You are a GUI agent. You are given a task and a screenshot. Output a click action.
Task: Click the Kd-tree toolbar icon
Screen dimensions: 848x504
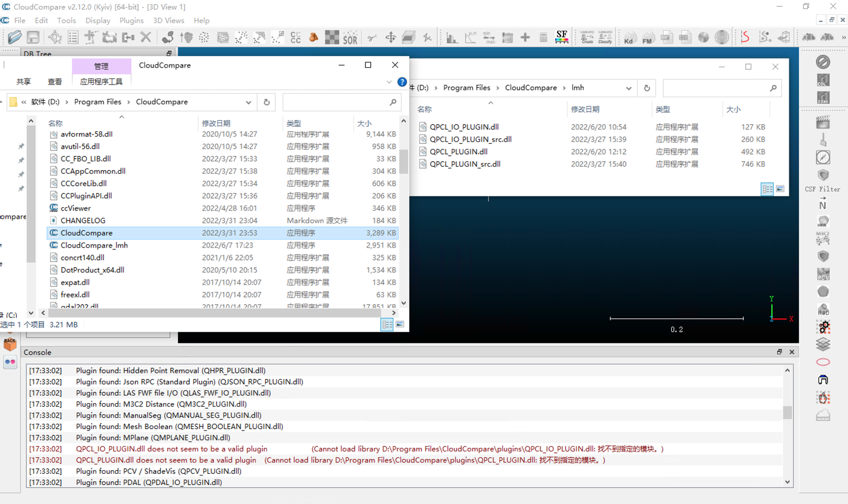click(x=629, y=37)
